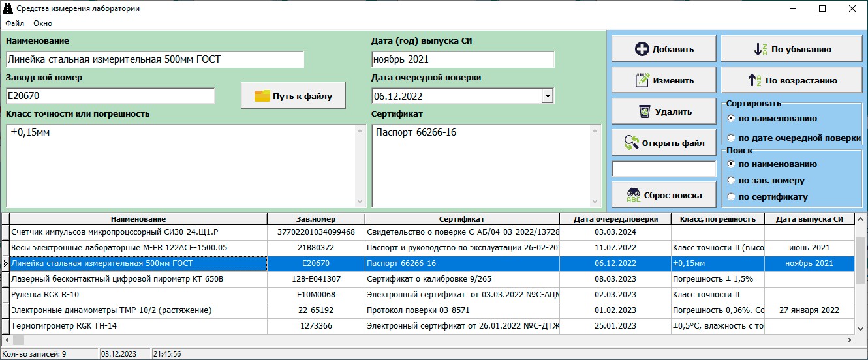Open the Файл menu
Viewport: 868px width, 360px height.
(x=14, y=23)
